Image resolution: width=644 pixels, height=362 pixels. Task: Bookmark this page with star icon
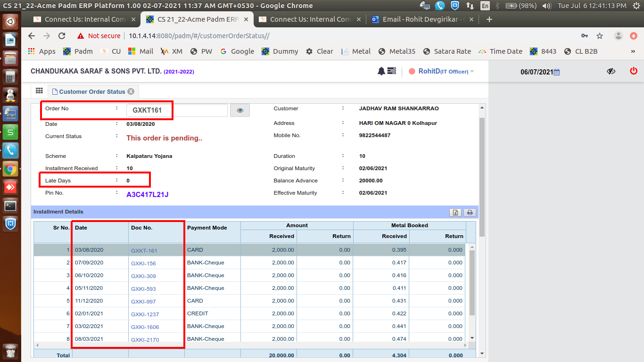600,36
